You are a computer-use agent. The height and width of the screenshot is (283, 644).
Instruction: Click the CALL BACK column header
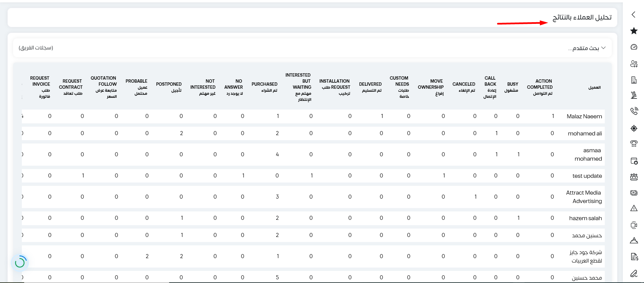point(490,87)
